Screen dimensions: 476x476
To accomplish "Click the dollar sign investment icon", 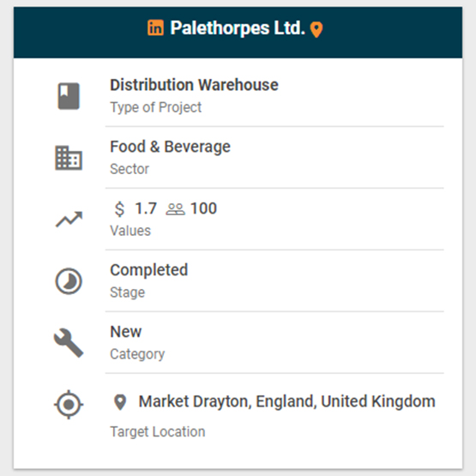I will (119, 209).
